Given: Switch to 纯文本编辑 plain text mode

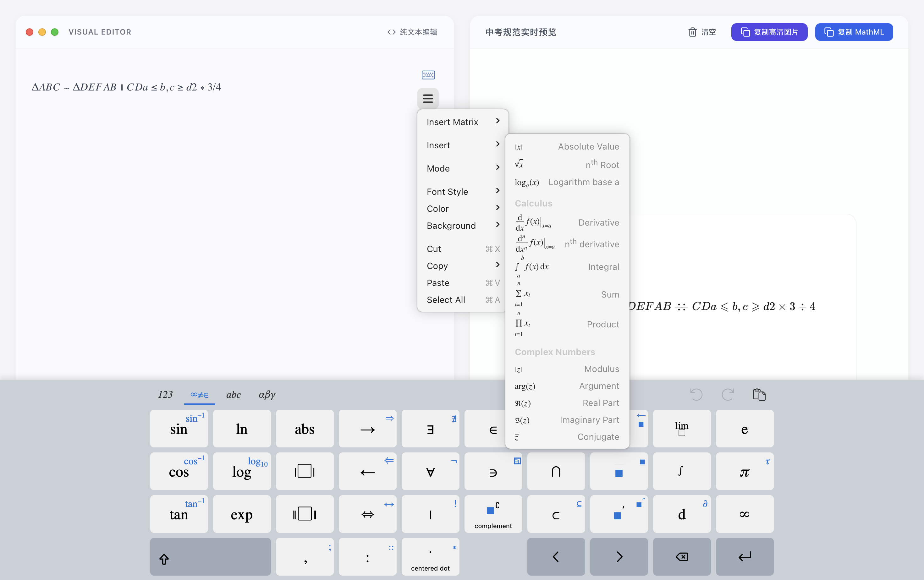Looking at the screenshot, I should [412, 32].
